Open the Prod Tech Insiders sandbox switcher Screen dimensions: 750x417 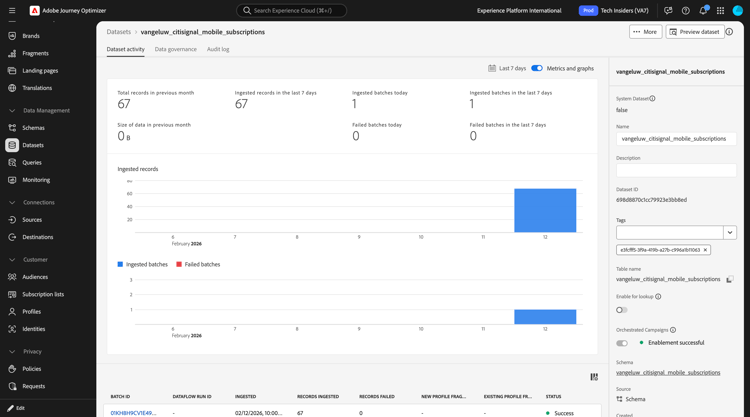[x=614, y=11]
